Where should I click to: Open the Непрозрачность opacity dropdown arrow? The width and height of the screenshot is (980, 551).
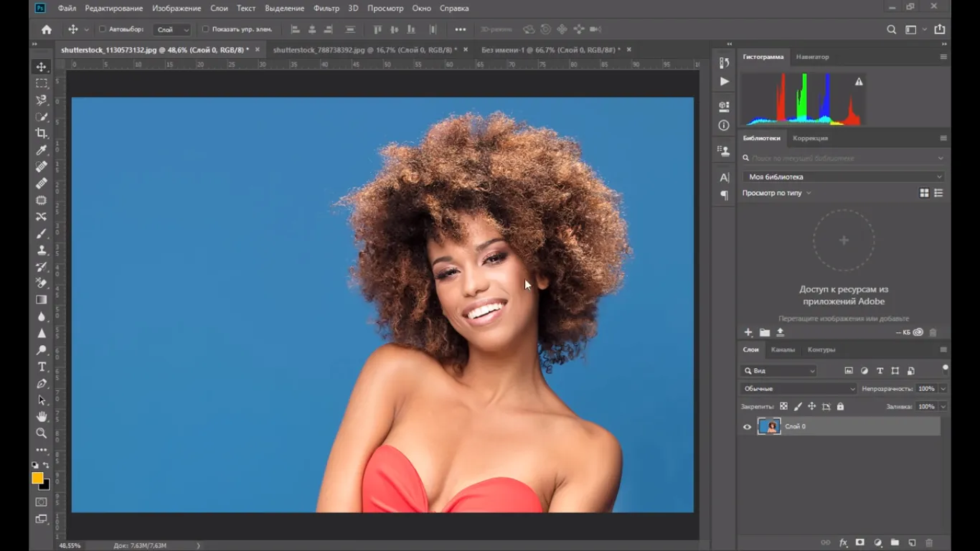[x=943, y=389]
